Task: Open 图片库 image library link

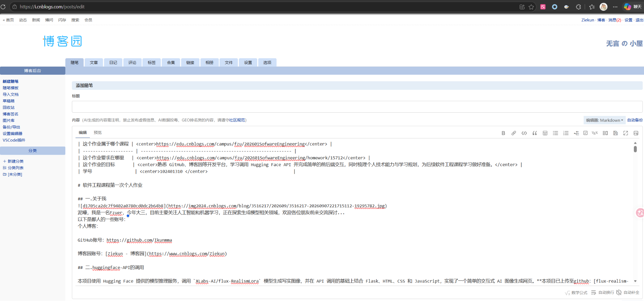Action: coord(8,120)
